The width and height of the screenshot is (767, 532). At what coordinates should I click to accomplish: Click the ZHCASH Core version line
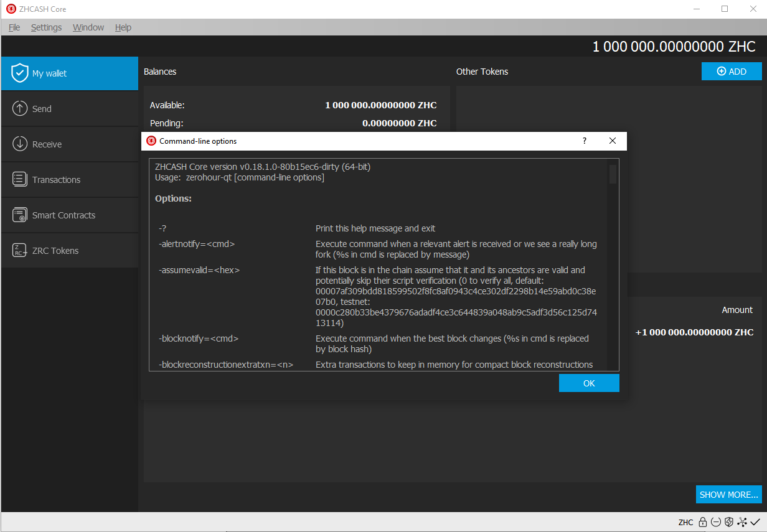point(263,167)
